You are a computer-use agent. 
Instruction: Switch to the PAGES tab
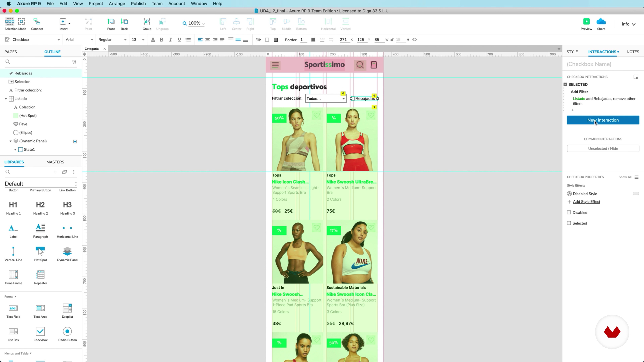click(x=11, y=52)
